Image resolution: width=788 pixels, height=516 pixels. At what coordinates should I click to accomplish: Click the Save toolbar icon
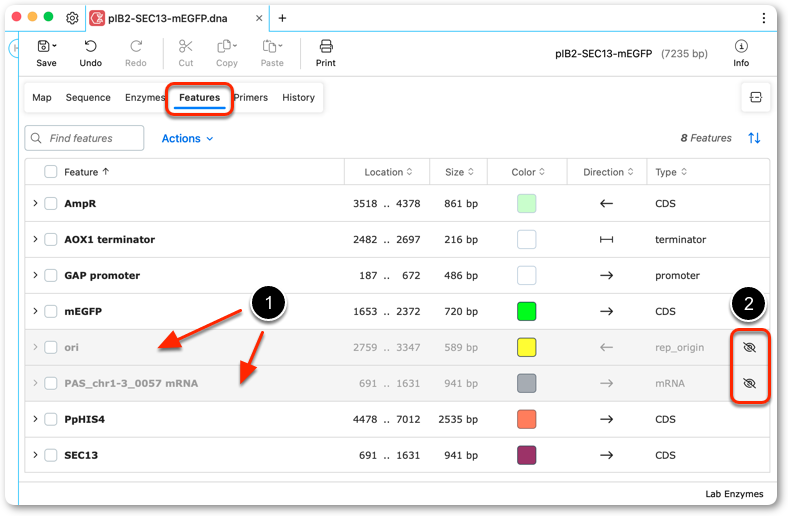pos(44,47)
